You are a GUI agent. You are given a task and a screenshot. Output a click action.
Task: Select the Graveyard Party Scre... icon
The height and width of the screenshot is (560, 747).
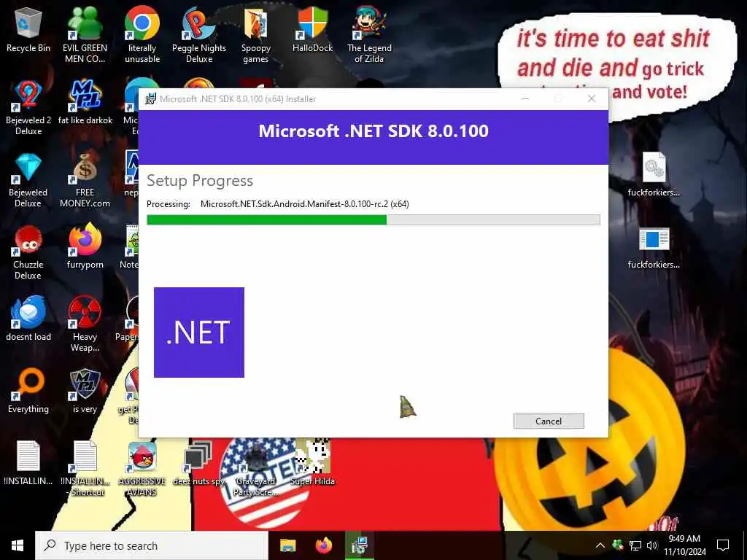(x=256, y=469)
